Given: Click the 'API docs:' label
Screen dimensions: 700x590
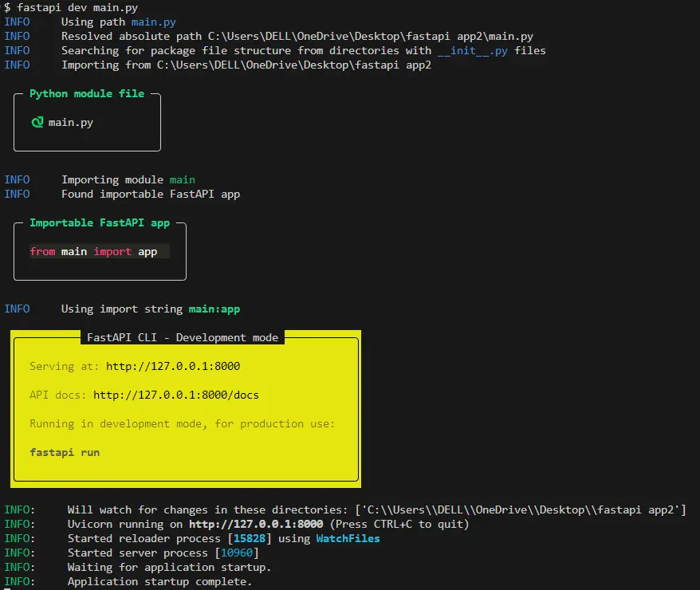Looking at the screenshot, I should 58,395.
